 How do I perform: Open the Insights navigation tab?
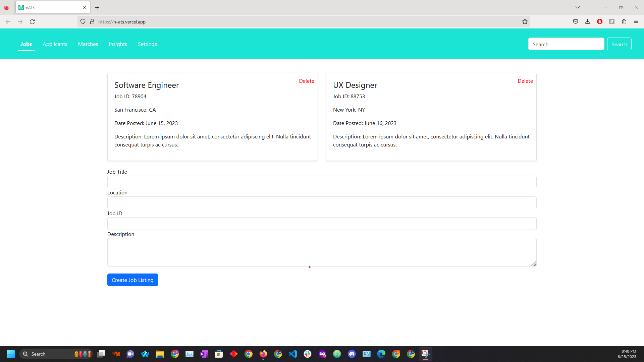point(118,44)
